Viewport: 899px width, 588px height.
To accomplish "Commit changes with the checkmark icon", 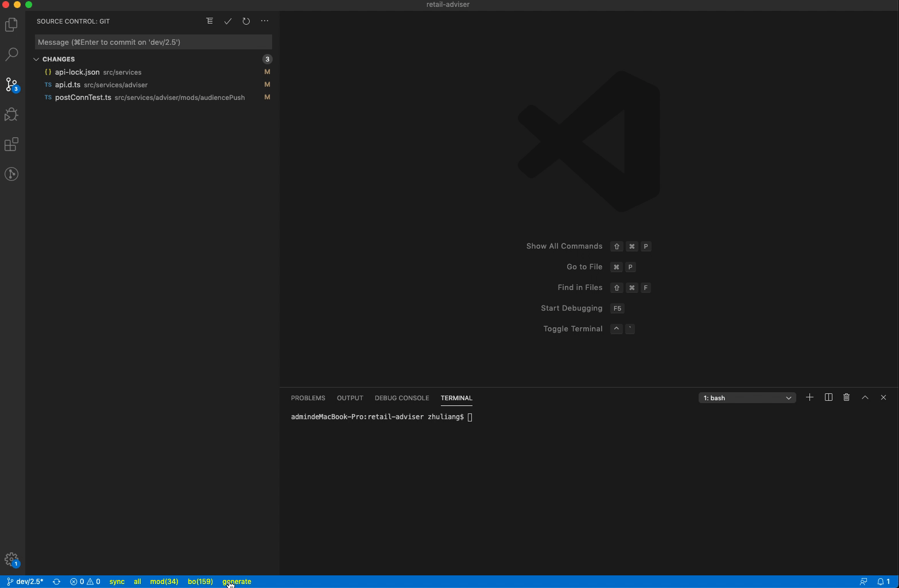I will (x=228, y=21).
